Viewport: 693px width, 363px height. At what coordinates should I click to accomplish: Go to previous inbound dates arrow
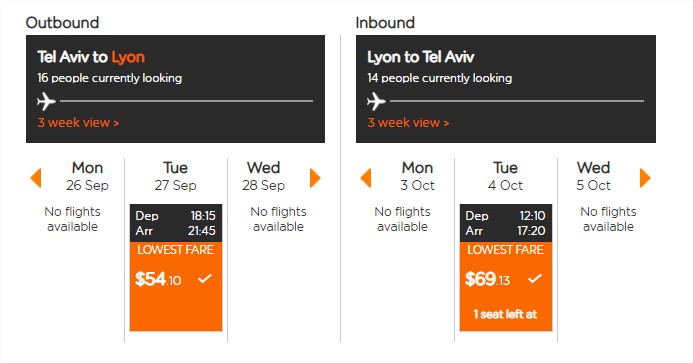tap(366, 178)
